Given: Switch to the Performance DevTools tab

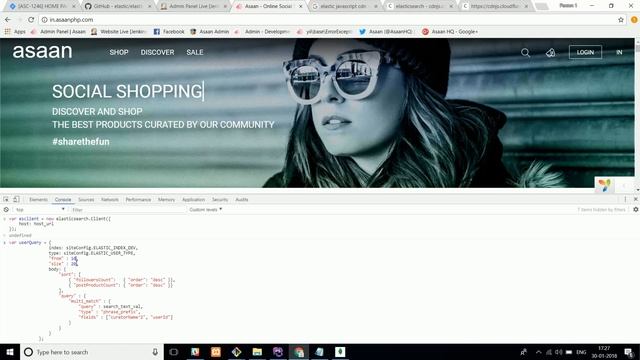Looking at the screenshot, I should 138,200.
